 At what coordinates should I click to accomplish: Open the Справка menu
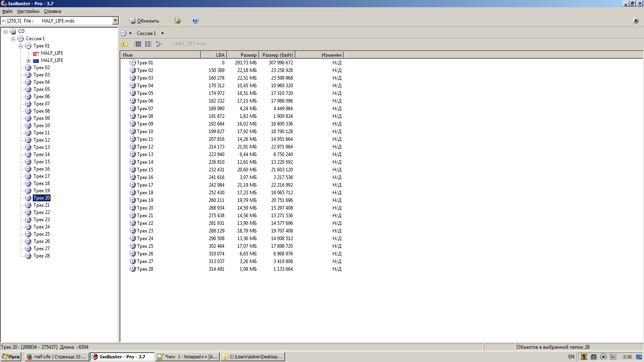tap(53, 12)
